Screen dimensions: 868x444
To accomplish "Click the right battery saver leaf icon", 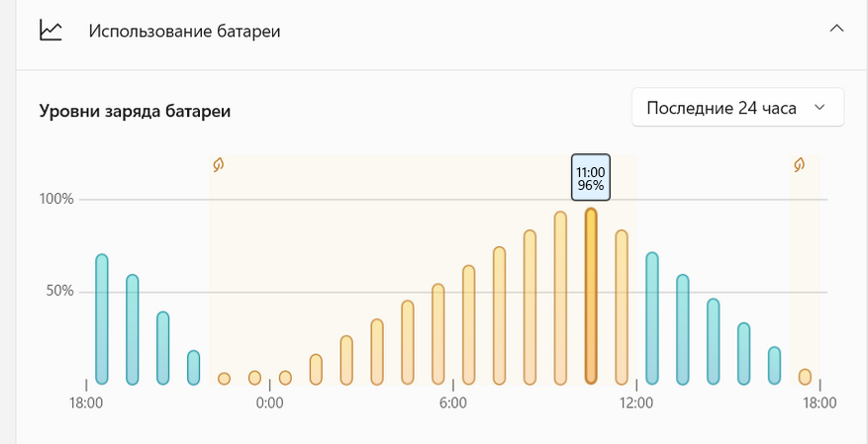I will click(799, 164).
